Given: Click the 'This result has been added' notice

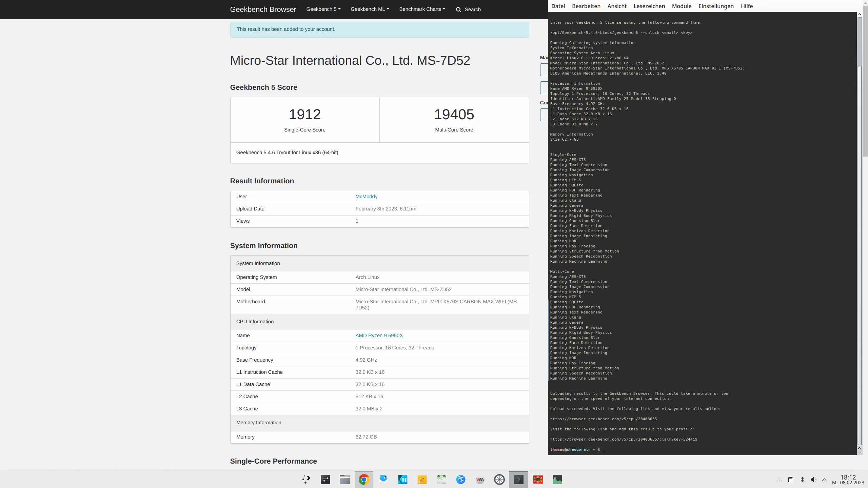Looking at the screenshot, I should click(286, 29).
